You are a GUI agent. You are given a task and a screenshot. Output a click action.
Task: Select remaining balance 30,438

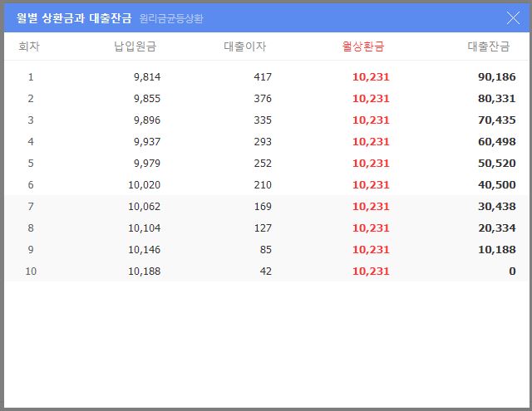[497, 207]
